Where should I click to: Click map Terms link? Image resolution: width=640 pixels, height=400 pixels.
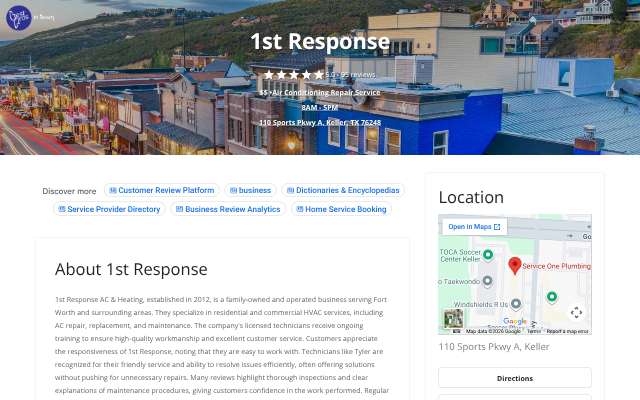[x=534, y=331]
